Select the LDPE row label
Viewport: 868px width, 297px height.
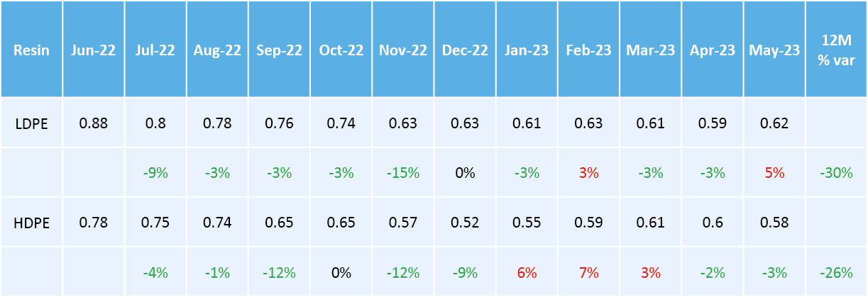[x=31, y=123]
